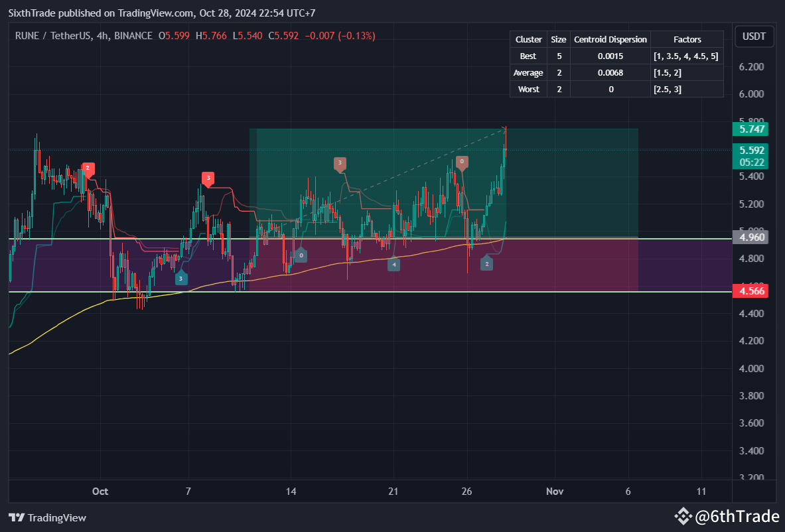Select the green 5.747 high price tag
This screenshot has width=785, height=532.
point(750,129)
